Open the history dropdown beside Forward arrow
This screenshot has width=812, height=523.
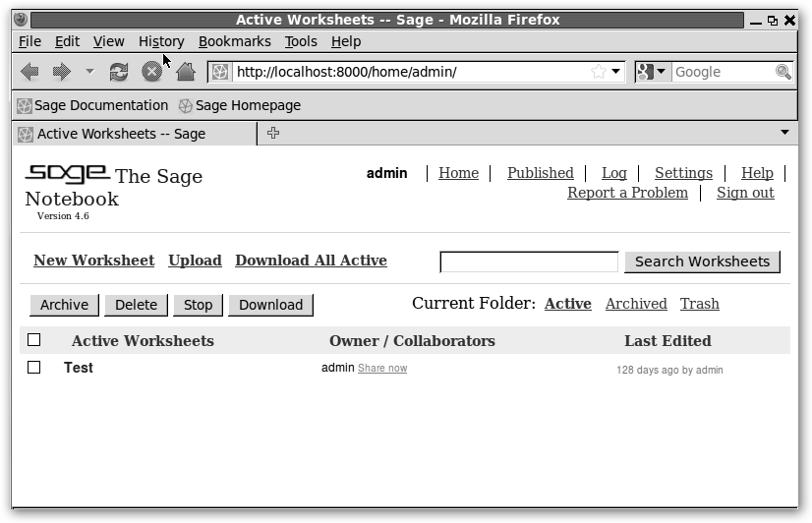tap(89, 72)
